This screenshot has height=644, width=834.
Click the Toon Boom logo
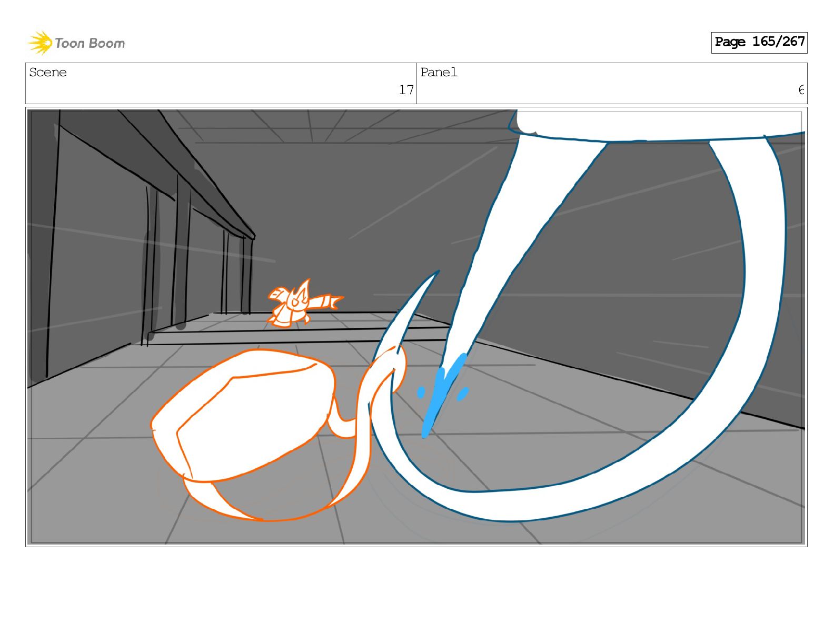(x=76, y=43)
